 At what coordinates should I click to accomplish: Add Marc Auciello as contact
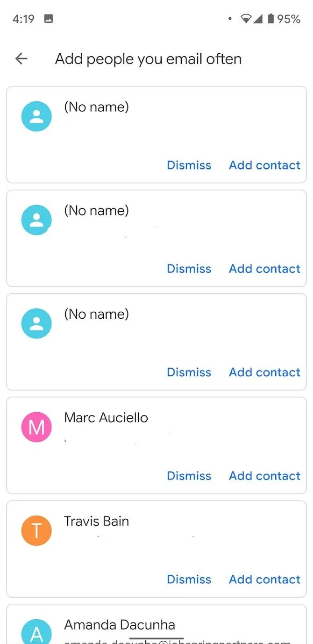coord(264,476)
